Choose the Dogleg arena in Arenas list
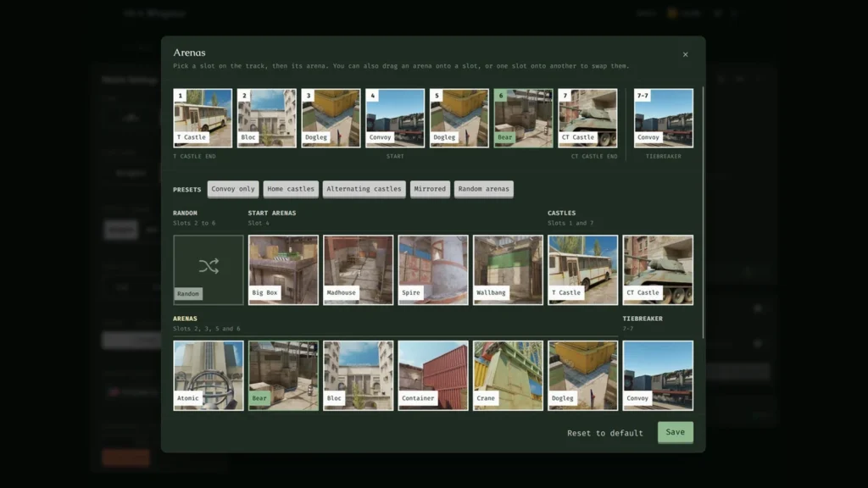 [x=583, y=375]
